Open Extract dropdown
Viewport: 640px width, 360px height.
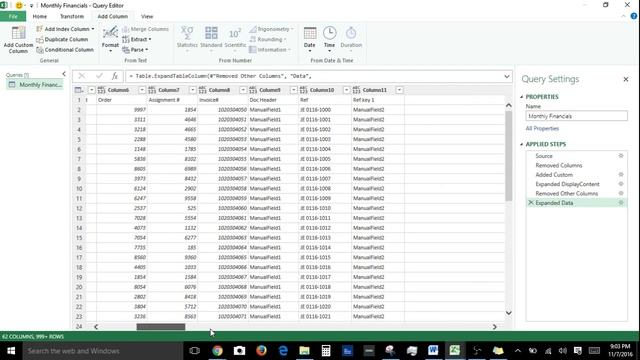(137, 40)
